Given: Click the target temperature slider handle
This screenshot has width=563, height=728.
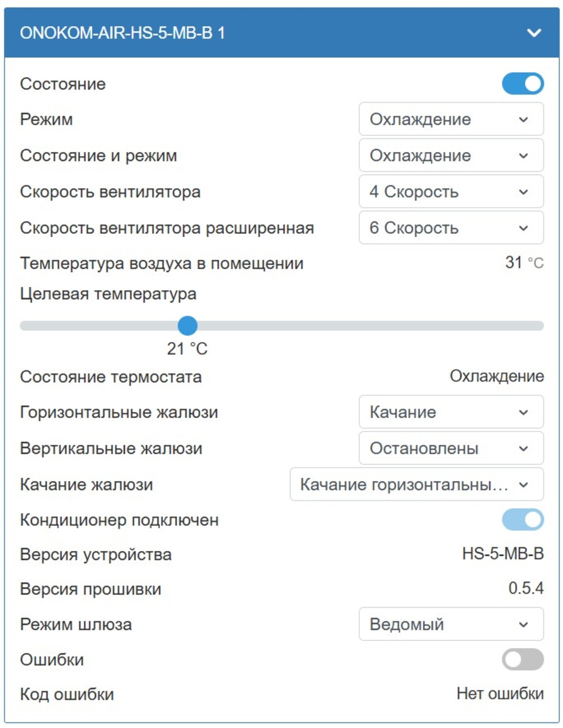Looking at the screenshot, I should (188, 326).
